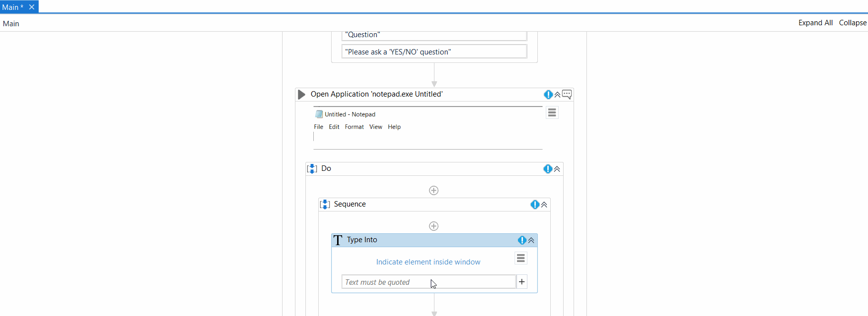Open the expression editor with the plus button
Viewport: 868px width, 316px height.
(521, 281)
